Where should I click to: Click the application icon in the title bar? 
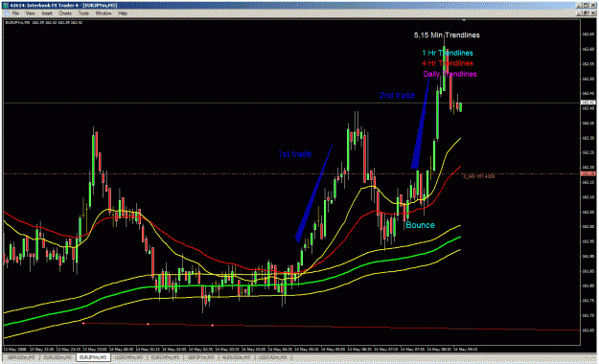(x=6, y=6)
